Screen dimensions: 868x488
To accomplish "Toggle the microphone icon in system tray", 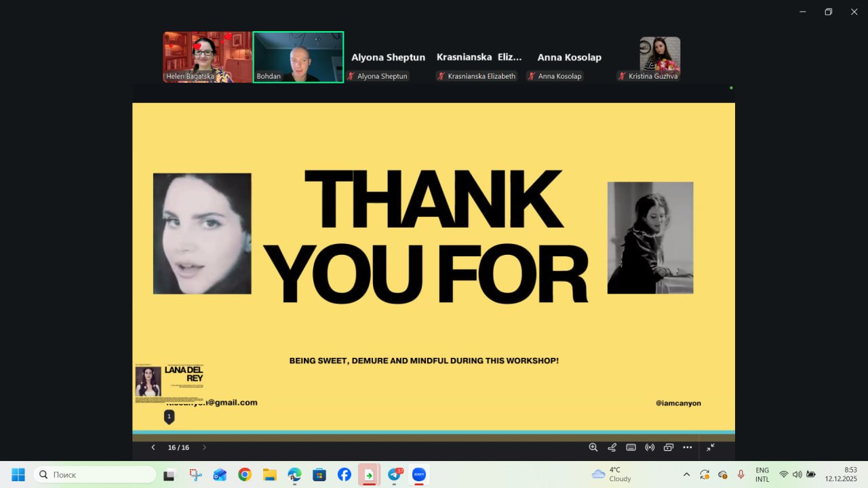I will click(x=741, y=474).
